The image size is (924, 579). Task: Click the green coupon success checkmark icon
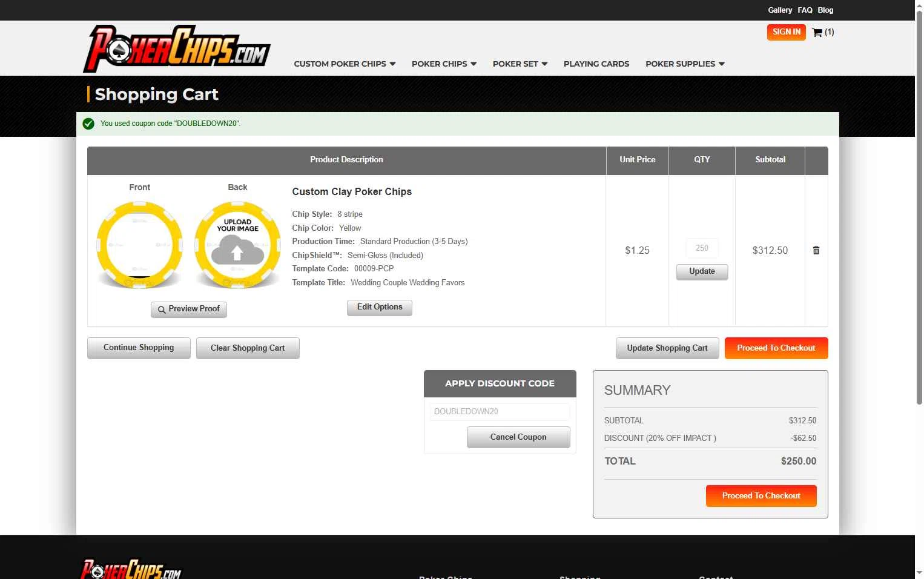[x=88, y=124]
